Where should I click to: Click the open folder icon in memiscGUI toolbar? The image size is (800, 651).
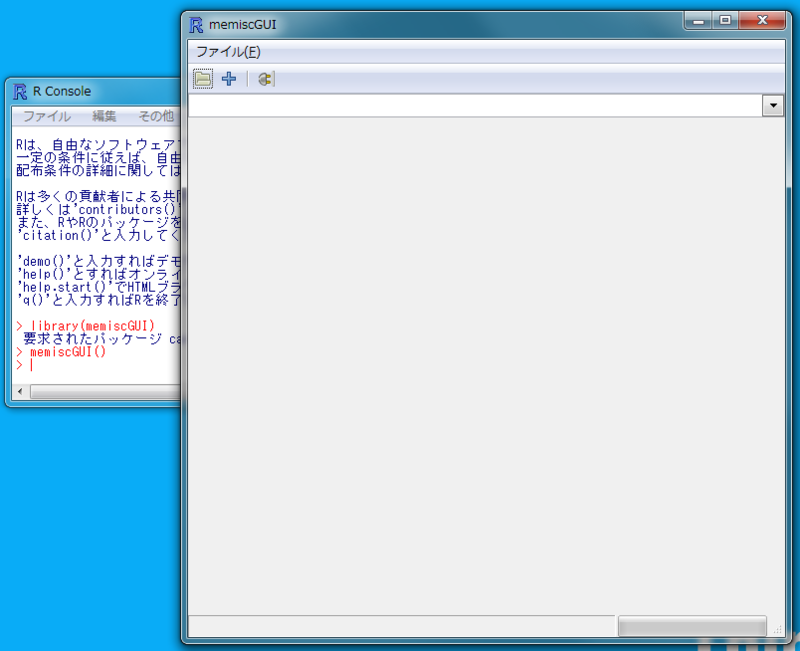point(203,79)
